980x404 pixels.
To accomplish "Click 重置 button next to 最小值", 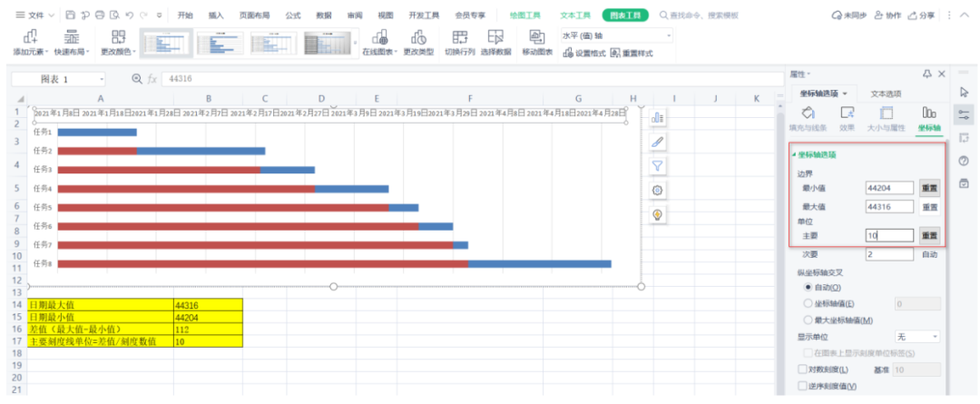I will coord(929,188).
